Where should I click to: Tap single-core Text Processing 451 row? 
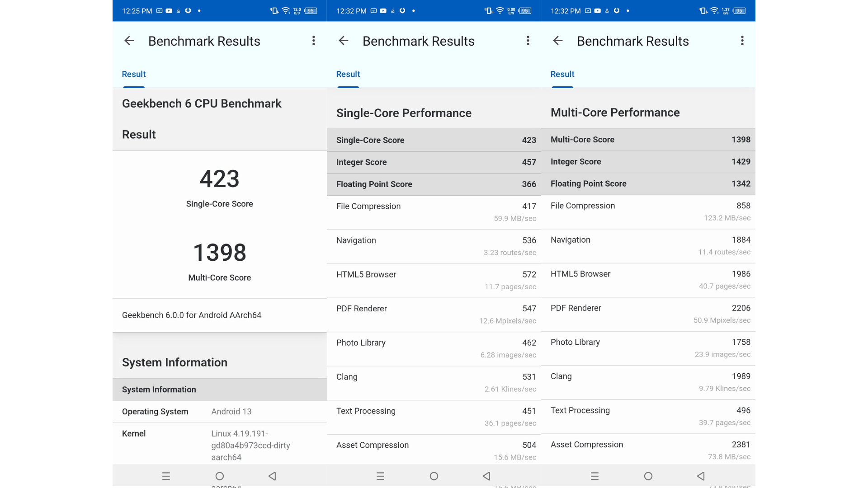point(434,417)
